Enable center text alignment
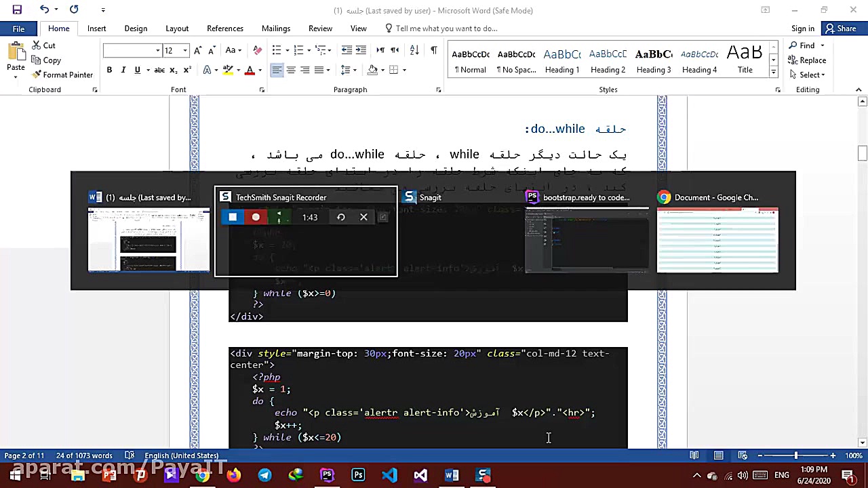 point(291,70)
